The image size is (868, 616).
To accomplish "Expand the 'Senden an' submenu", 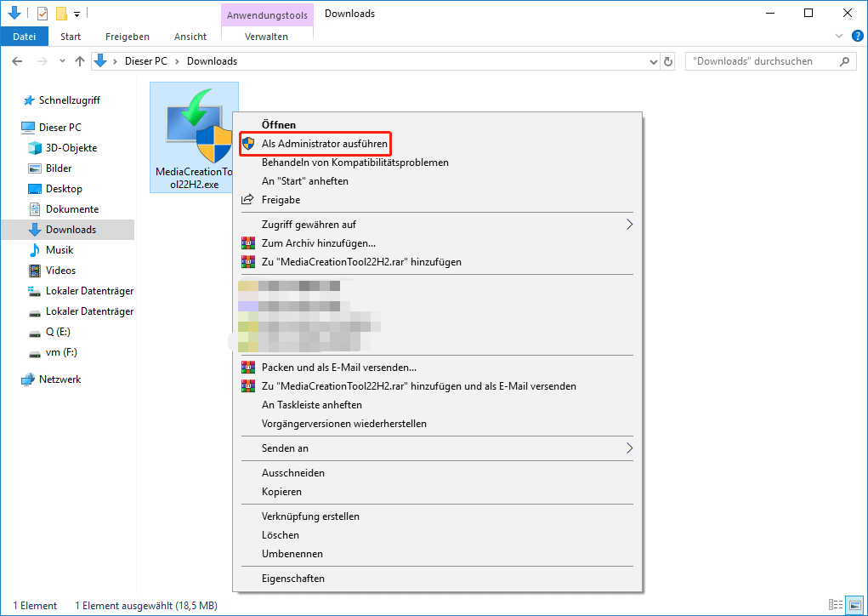I will pyautogui.click(x=437, y=448).
